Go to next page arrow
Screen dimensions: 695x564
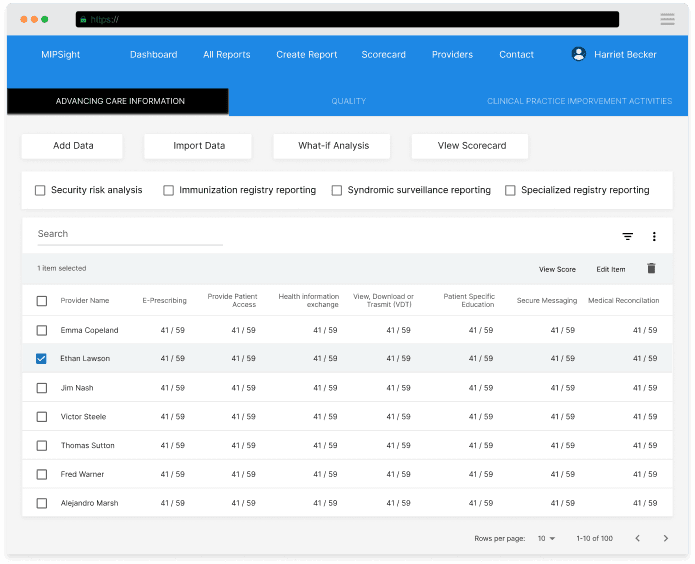665,538
